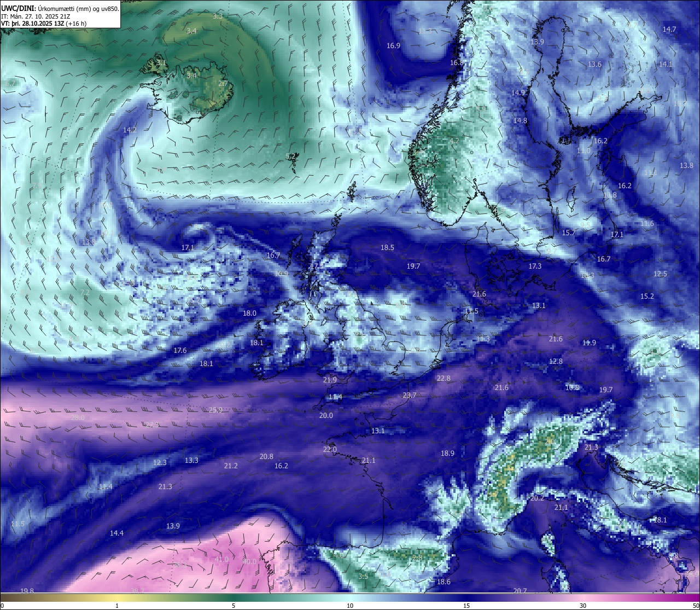The width and height of the screenshot is (700, 610).
Task: Click the 41.0 value near Portugal
Action: pyautogui.click(x=221, y=560)
